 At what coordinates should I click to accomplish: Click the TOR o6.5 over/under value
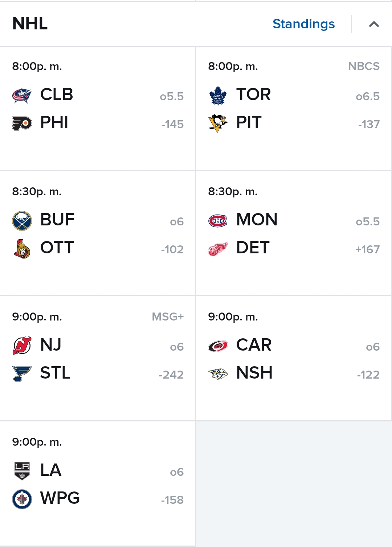click(x=368, y=96)
